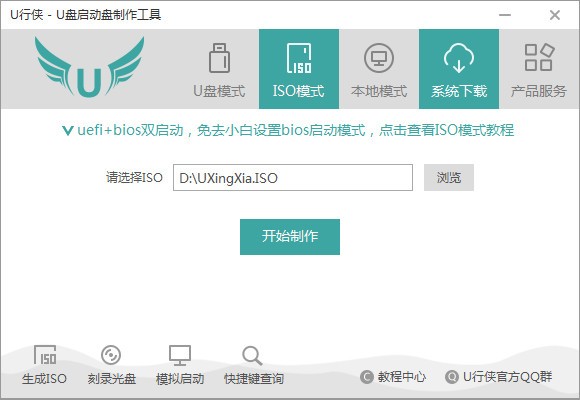Open U行侠官方QQ群 link
The height and width of the screenshot is (400, 580).
[x=499, y=377]
